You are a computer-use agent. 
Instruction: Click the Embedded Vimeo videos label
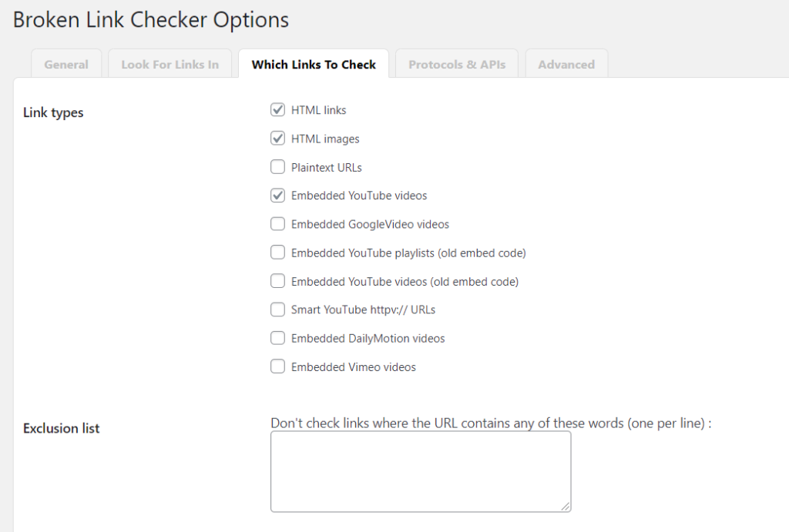point(353,367)
